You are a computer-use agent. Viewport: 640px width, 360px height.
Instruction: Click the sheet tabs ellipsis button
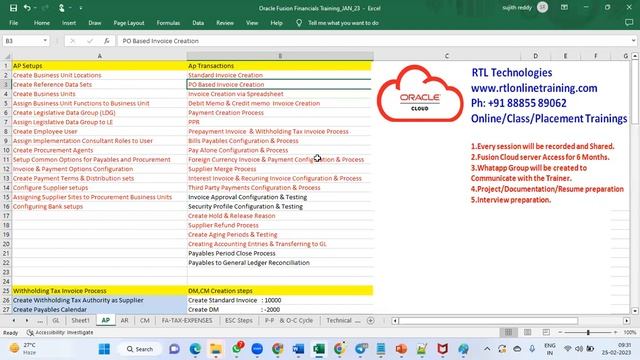tap(40, 321)
